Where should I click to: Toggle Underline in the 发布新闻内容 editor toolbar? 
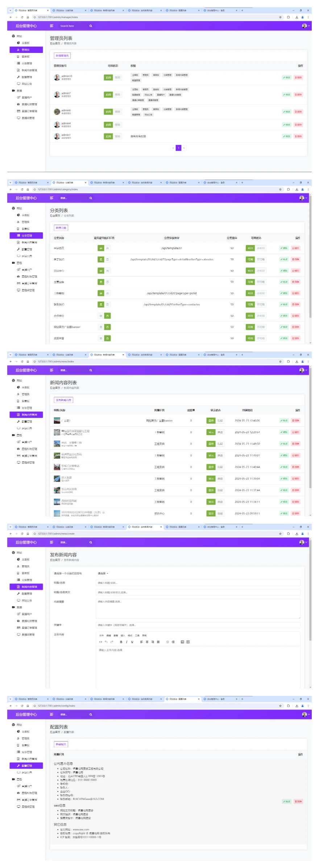[x=132, y=642]
